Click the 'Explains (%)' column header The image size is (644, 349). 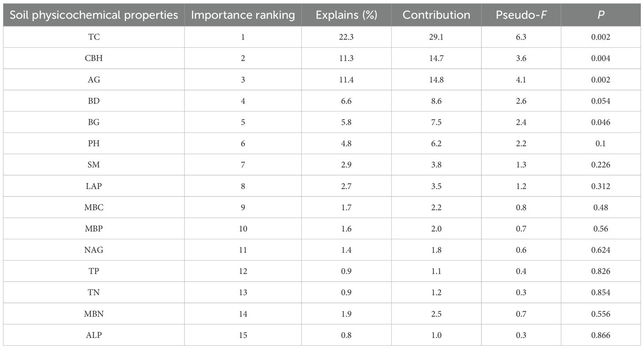[x=346, y=15]
